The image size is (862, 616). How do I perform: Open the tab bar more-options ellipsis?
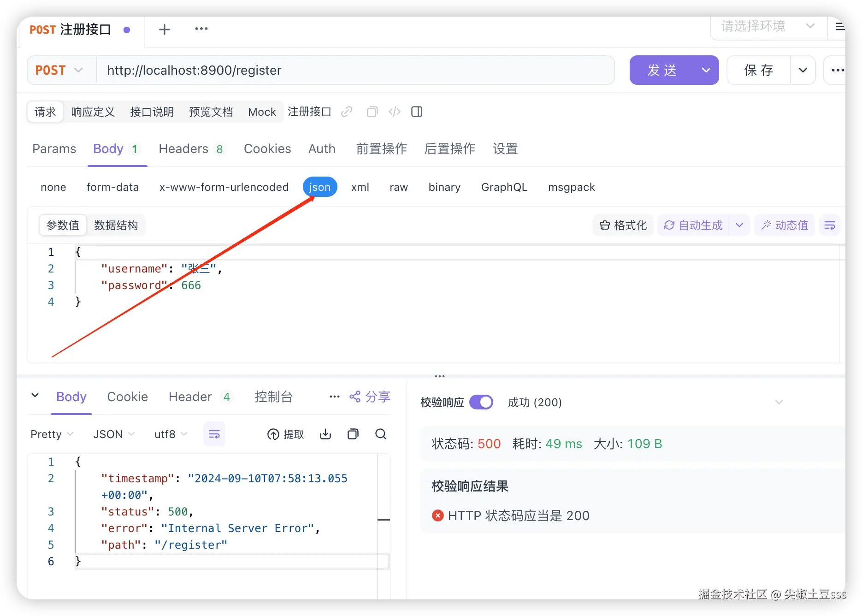201,29
